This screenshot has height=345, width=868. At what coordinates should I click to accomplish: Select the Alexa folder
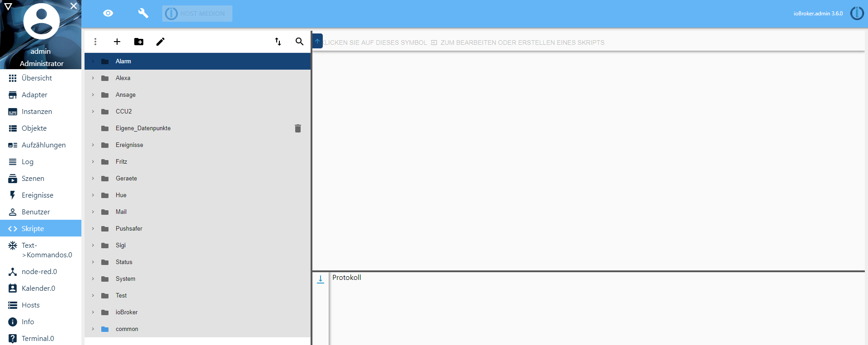(x=198, y=78)
